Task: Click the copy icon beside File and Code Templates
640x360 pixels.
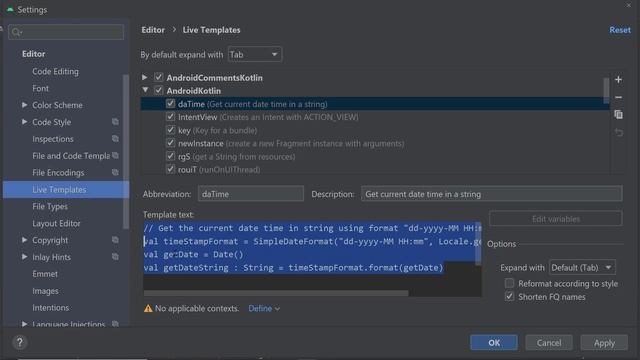Action: 116,156
